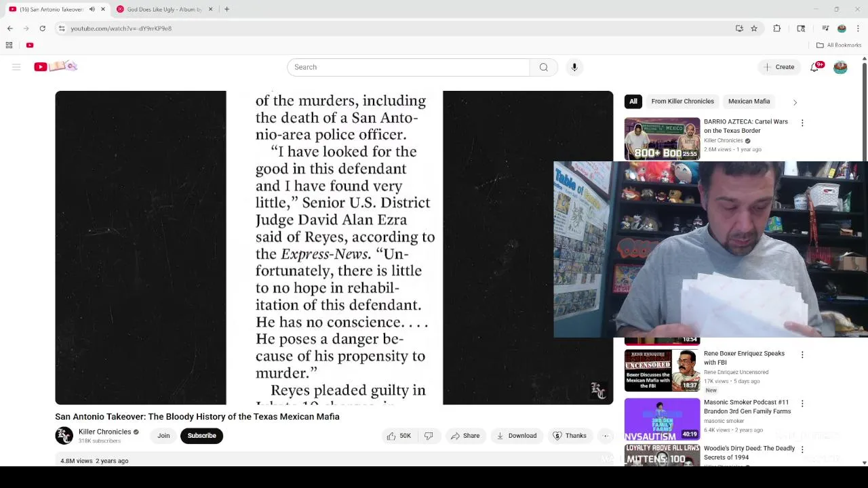Close the San Antonio Takeover tab
The image size is (868, 488).
click(103, 9)
